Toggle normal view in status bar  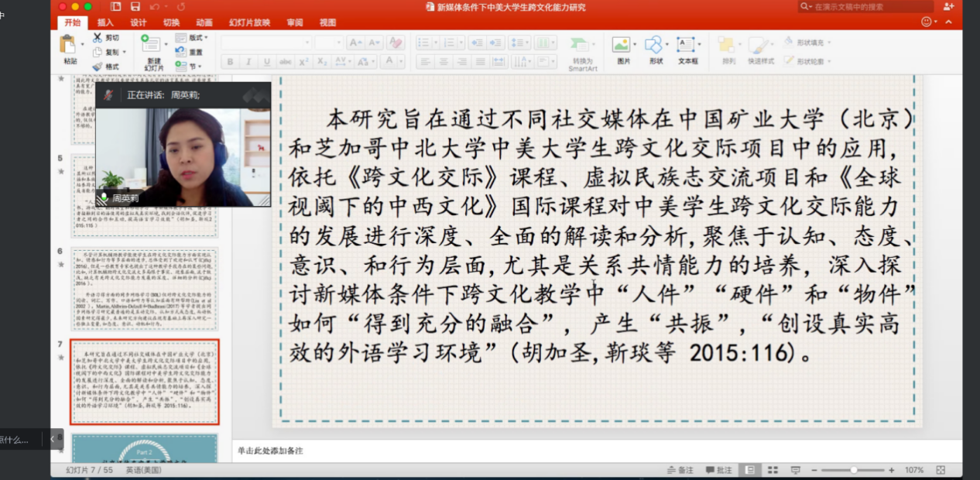(x=749, y=470)
